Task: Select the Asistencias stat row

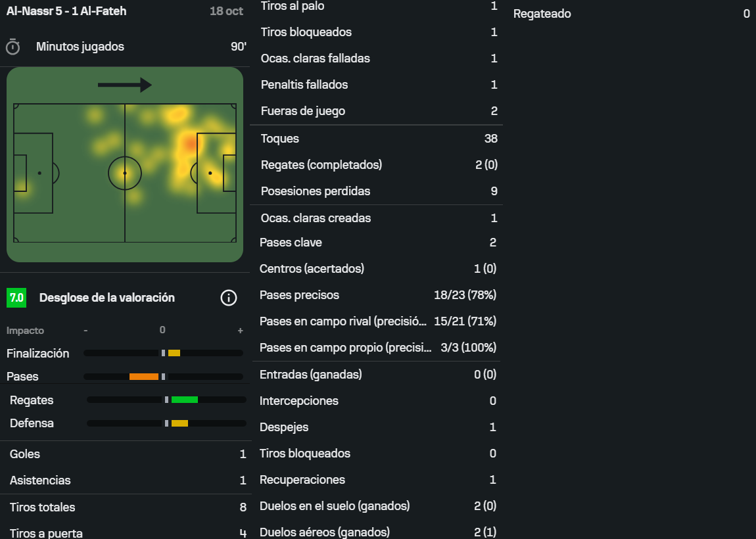Action: click(x=125, y=480)
